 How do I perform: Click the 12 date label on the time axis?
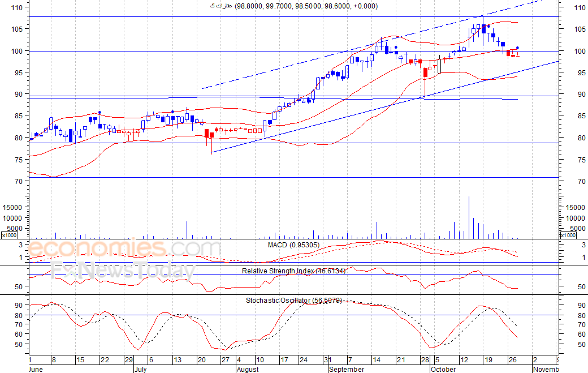tap(464, 360)
